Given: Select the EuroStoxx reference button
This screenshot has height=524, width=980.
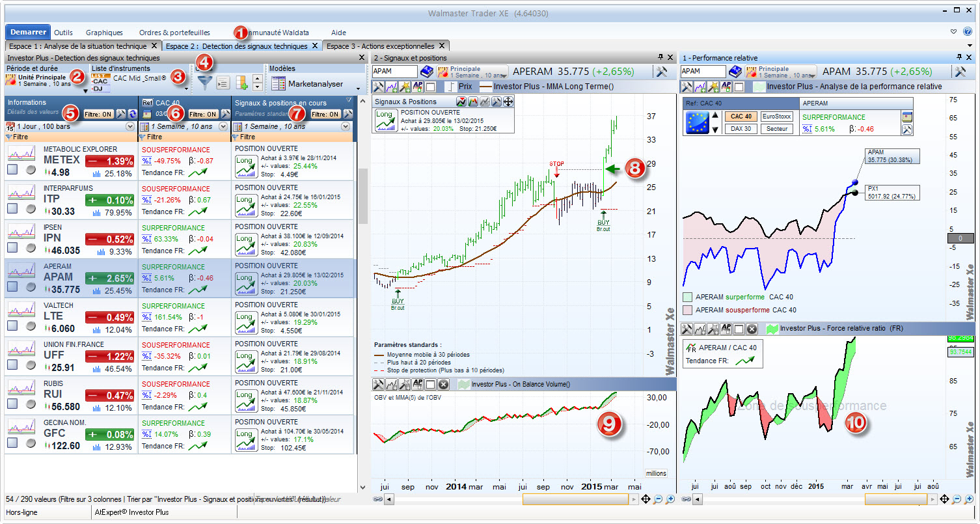Looking at the screenshot, I should pos(776,116).
